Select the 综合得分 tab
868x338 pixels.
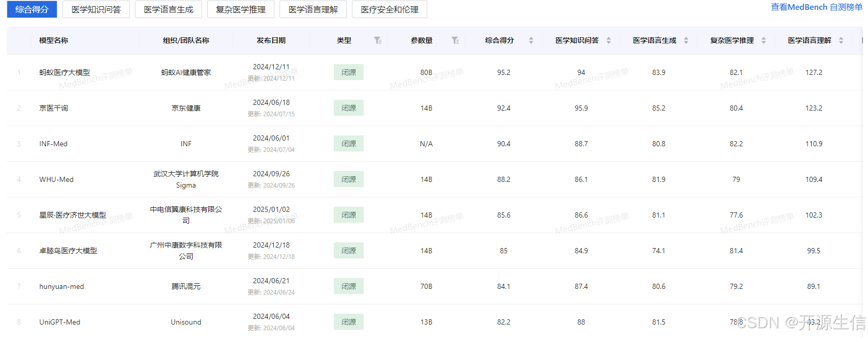32,9
